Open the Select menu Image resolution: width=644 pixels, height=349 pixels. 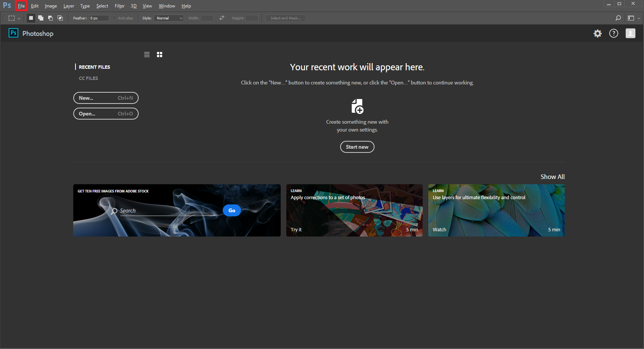point(102,6)
